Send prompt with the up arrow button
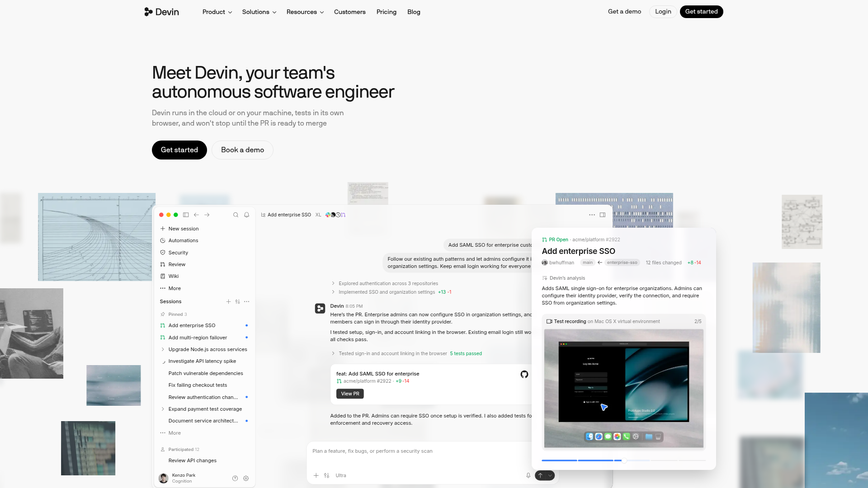Image resolution: width=868 pixels, height=488 pixels. [540, 476]
